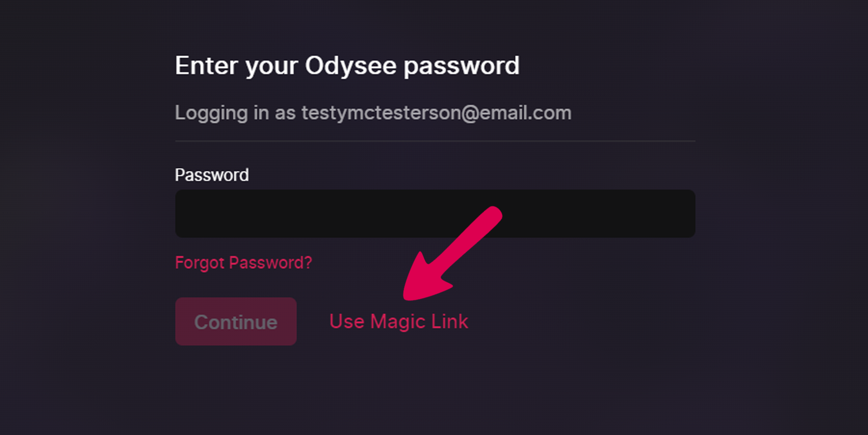Screen dimensions: 868x435
Task: Click the '@email.com' part of the address
Action: [516, 113]
